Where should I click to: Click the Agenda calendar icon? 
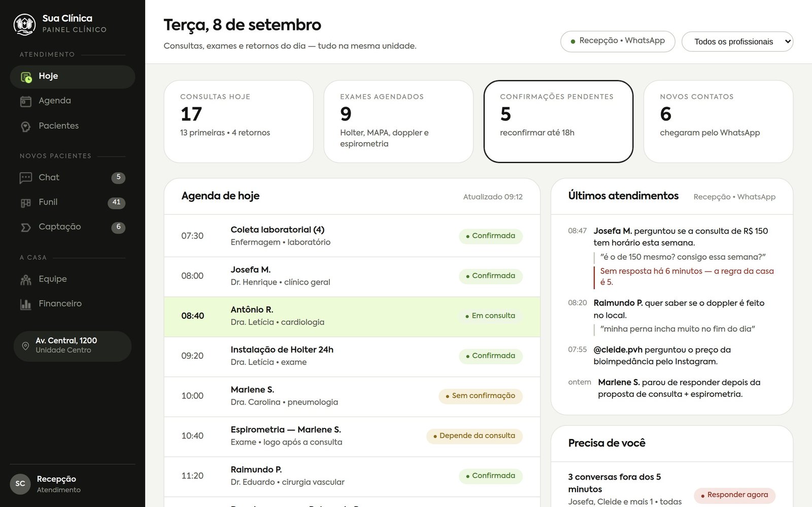tap(26, 102)
